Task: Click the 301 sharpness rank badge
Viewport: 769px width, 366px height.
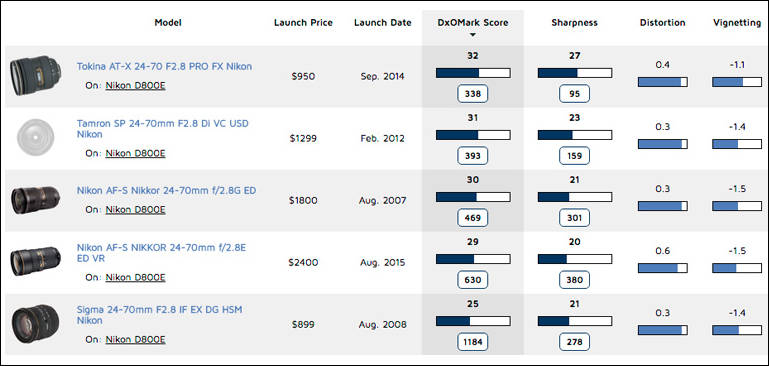Action: pyautogui.click(x=574, y=218)
